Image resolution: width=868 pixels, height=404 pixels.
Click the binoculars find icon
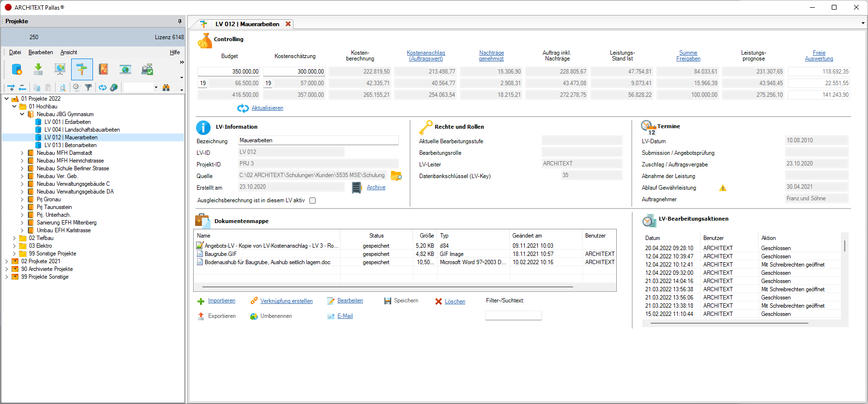click(166, 88)
